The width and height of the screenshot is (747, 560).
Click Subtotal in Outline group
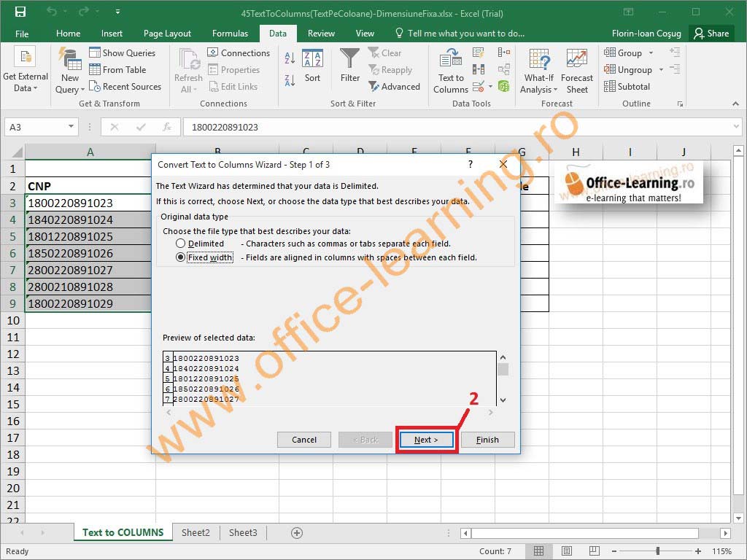coord(627,86)
